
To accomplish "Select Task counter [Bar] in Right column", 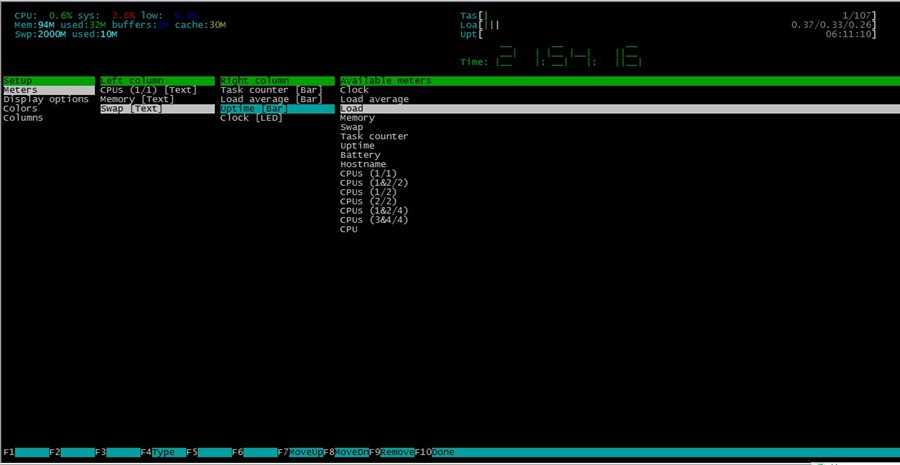I will point(271,90).
